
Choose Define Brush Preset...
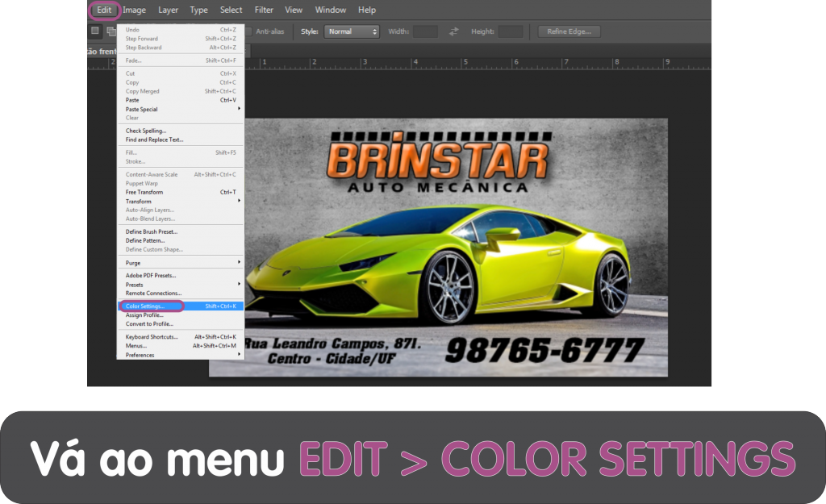click(180, 231)
